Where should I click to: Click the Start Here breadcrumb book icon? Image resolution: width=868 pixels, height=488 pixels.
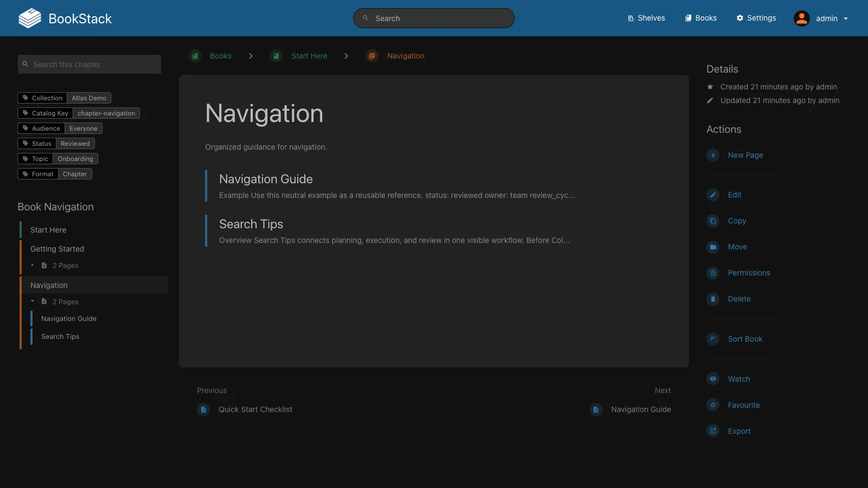pyautogui.click(x=276, y=56)
